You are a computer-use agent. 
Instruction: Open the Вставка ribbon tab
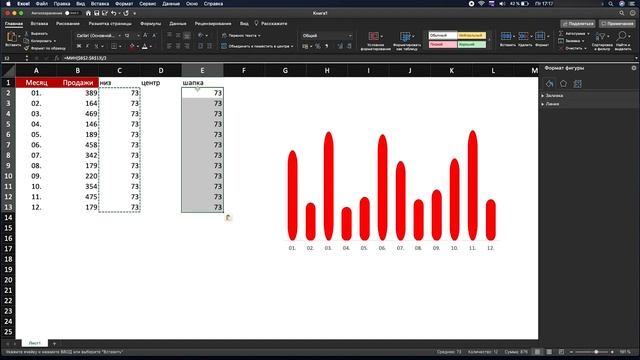[39, 24]
